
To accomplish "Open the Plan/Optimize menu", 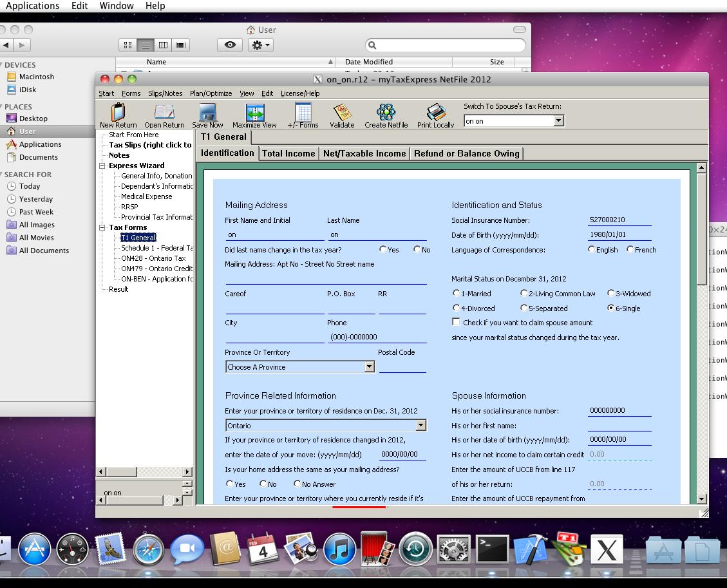I will click(211, 93).
